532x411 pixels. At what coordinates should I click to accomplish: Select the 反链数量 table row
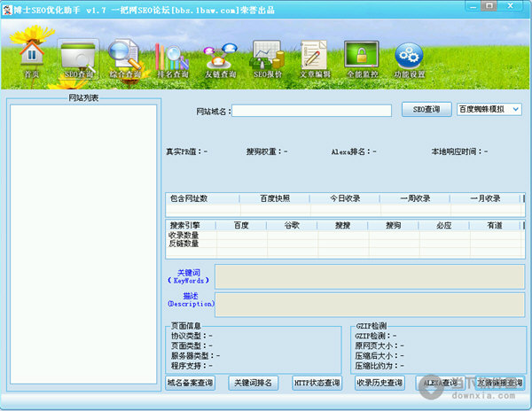[x=345, y=244]
